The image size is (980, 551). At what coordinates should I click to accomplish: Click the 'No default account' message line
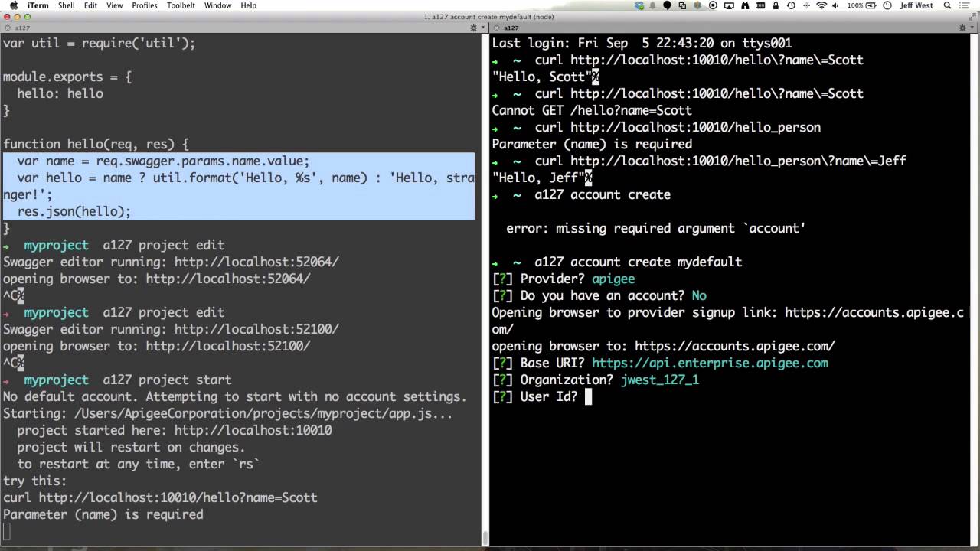click(234, 396)
